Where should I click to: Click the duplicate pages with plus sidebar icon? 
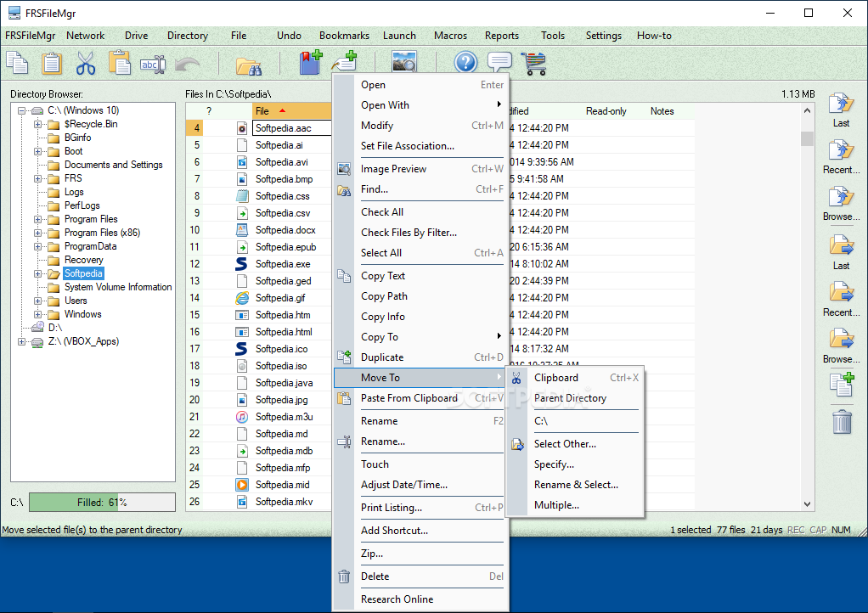(x=842, y=385)
